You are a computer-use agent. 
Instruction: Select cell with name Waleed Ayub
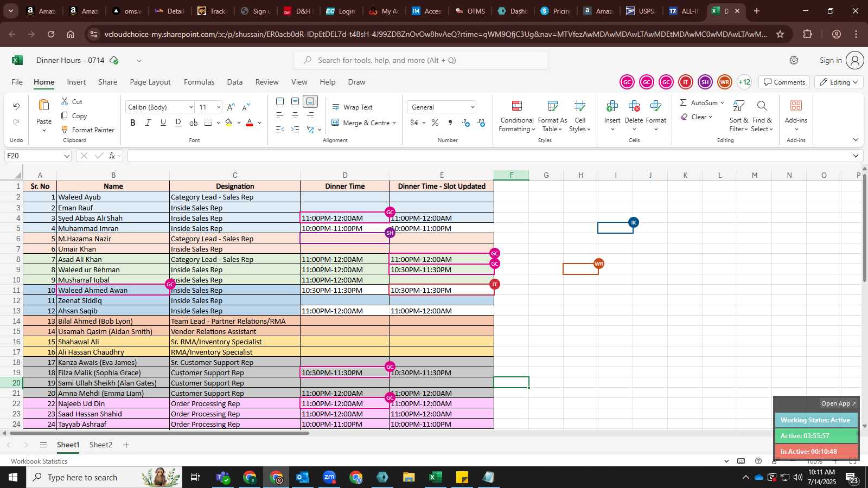pos(113,197)
